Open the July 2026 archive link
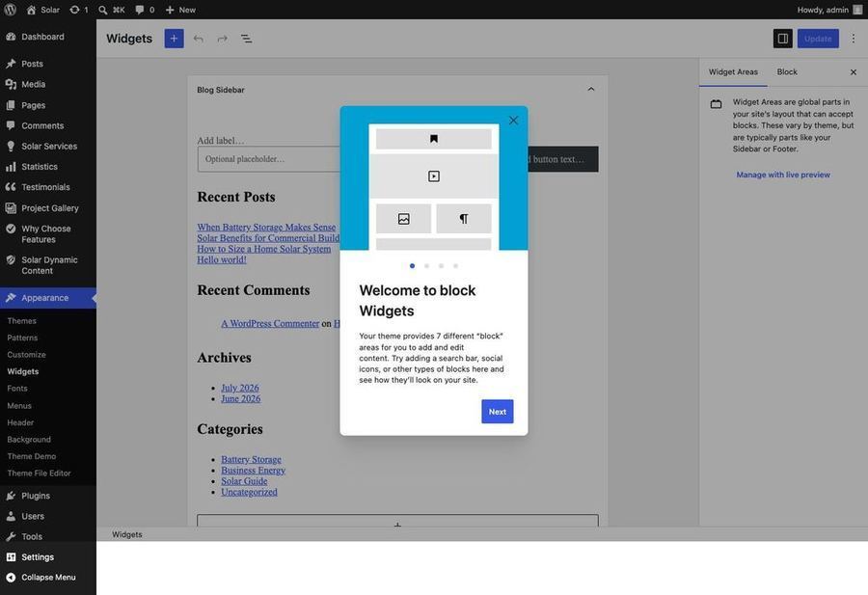Image resolution: width=868 pixels, height=595 pixels. [x=240, y=388]
